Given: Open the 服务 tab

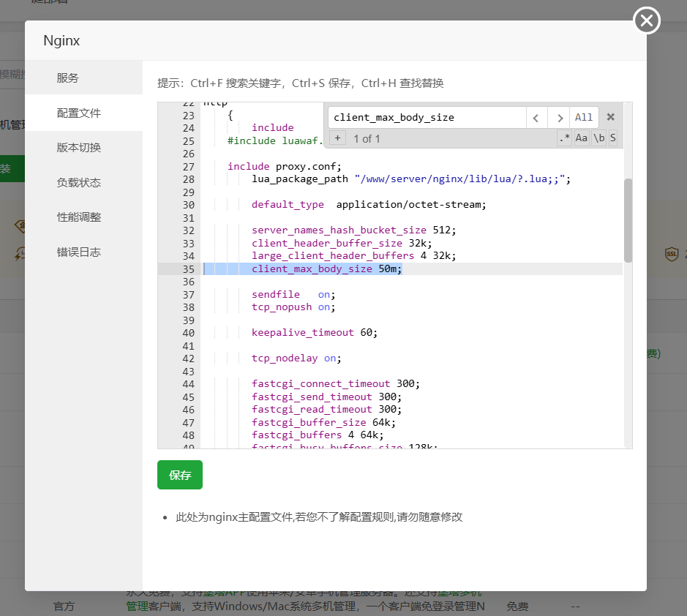Looking at the screenshot, I should click(x=83, y=78).
